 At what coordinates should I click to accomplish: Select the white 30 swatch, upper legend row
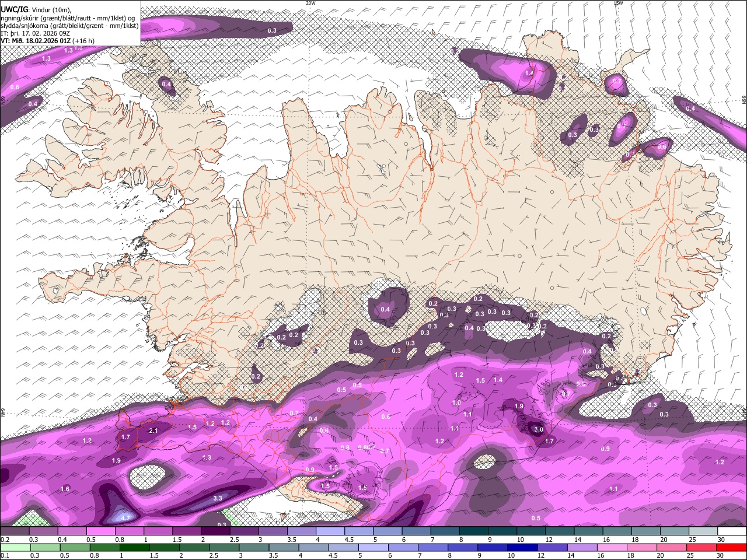coord(732,531)
